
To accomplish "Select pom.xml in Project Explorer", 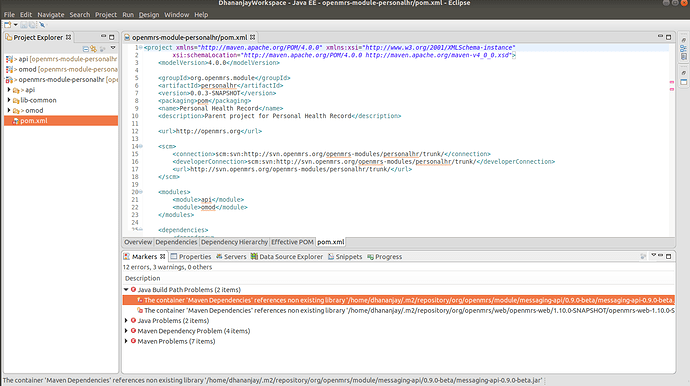I will point(61,121).
